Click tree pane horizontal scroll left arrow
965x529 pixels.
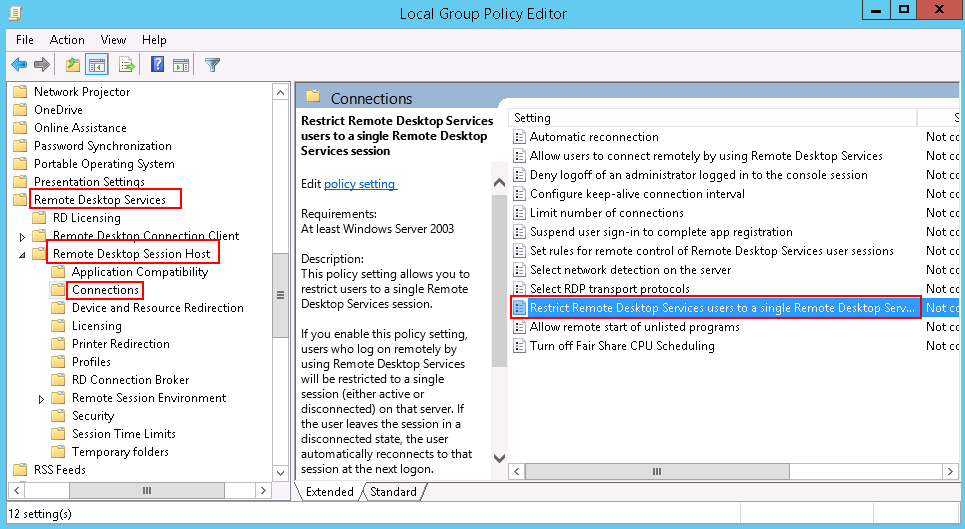pyautogui.click(x=17, y=490)
